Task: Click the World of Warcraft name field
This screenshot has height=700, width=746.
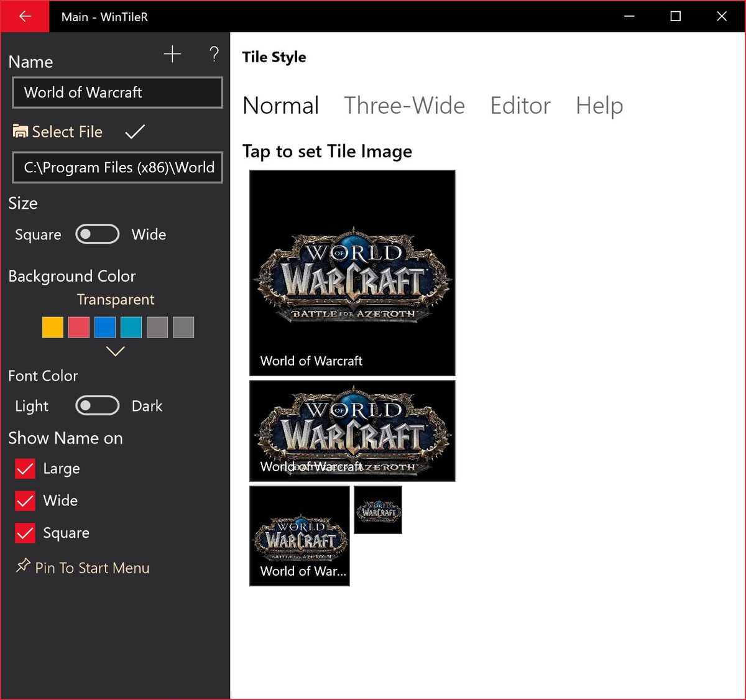Action: pyautogui.click(x=117, y=93)
